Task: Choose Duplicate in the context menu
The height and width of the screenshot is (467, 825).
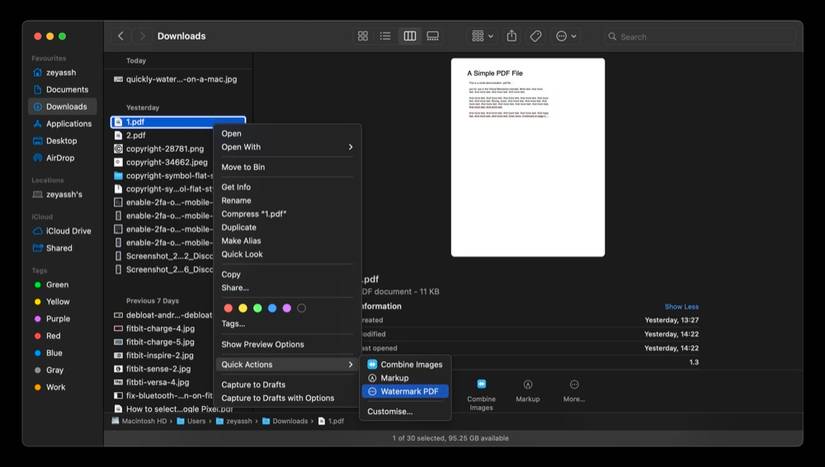Action: 287,228
